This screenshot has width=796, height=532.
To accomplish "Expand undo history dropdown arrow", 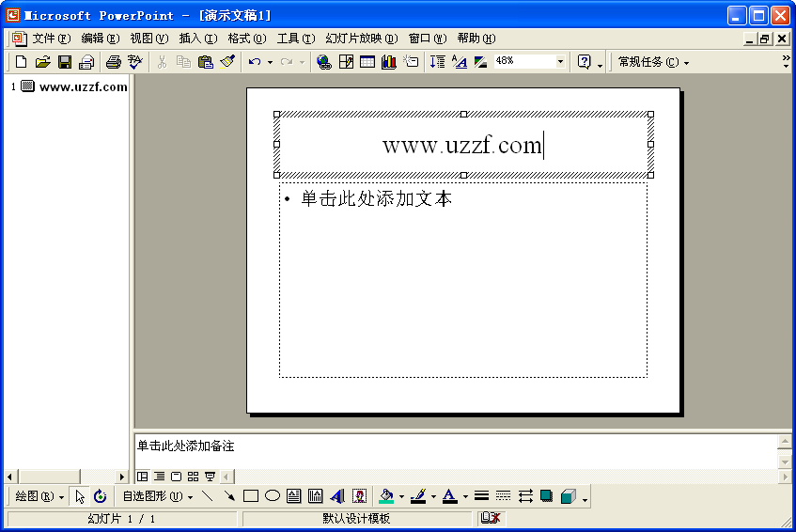I will (270, 62).
